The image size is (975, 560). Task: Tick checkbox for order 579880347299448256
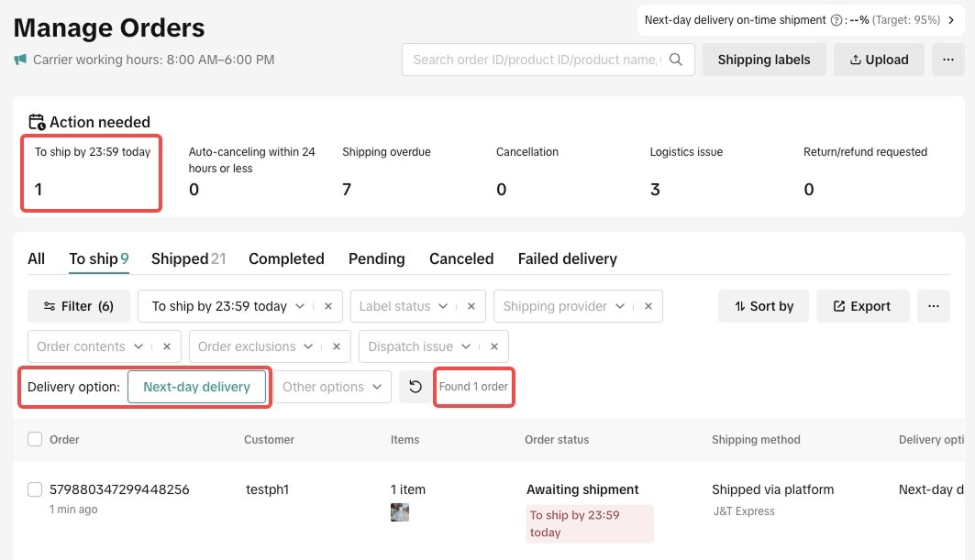[35, 489]
